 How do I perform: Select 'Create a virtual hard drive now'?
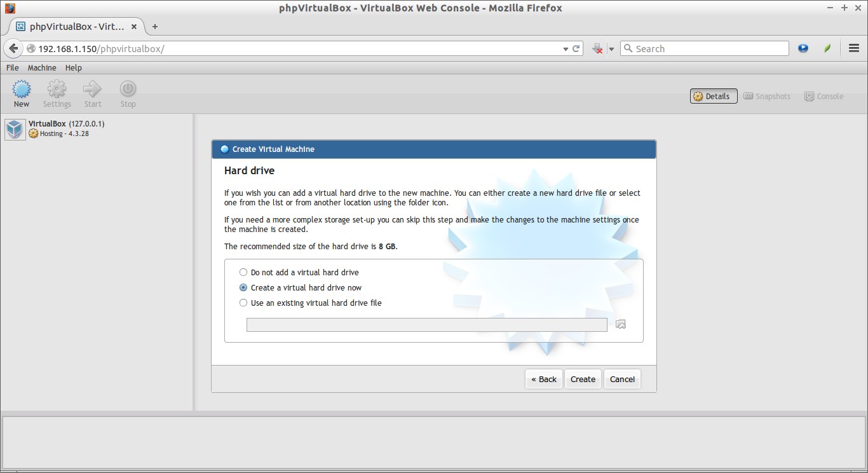pos(243,287)
